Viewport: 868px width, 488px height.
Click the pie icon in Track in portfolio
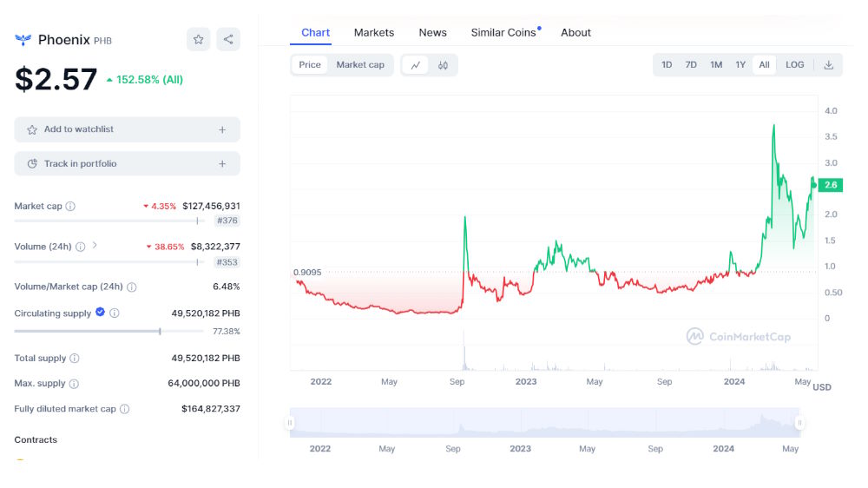tap(32, 164)
